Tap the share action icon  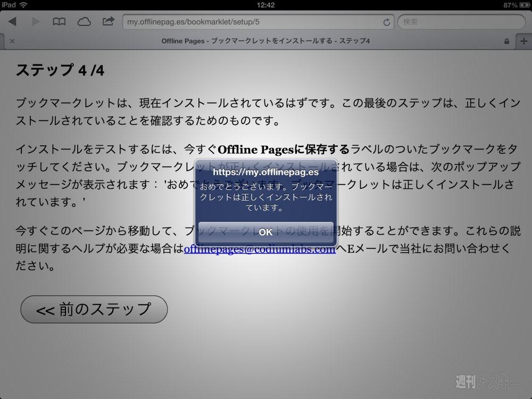[x=108, y=21]
